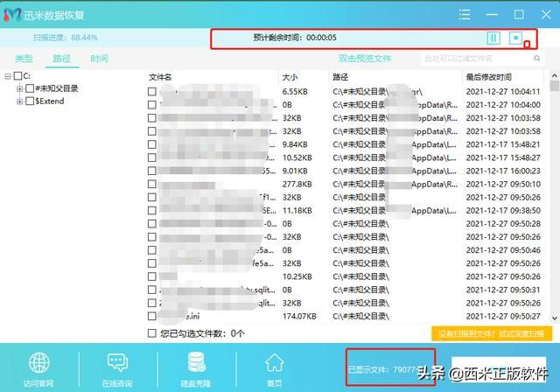Click the 已显示文件 count in the footer
This screenshot has width=560, height=392.
(x=383, y=369)
